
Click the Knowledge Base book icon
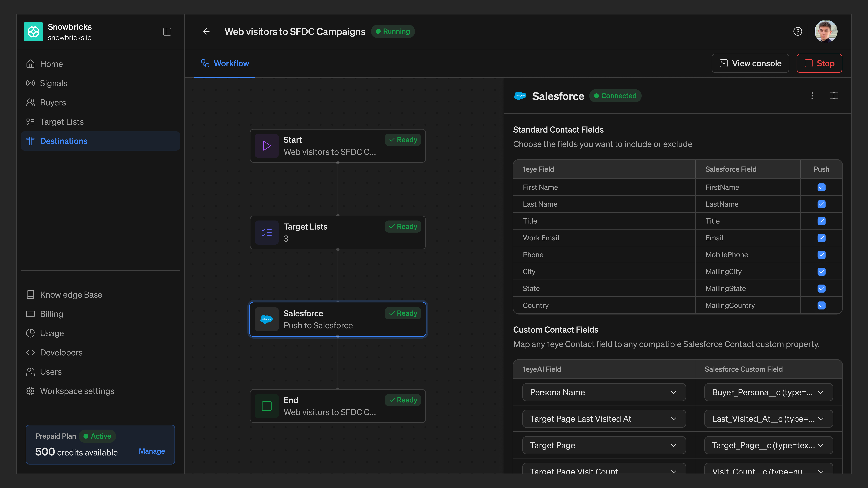[x=30, y=295]
